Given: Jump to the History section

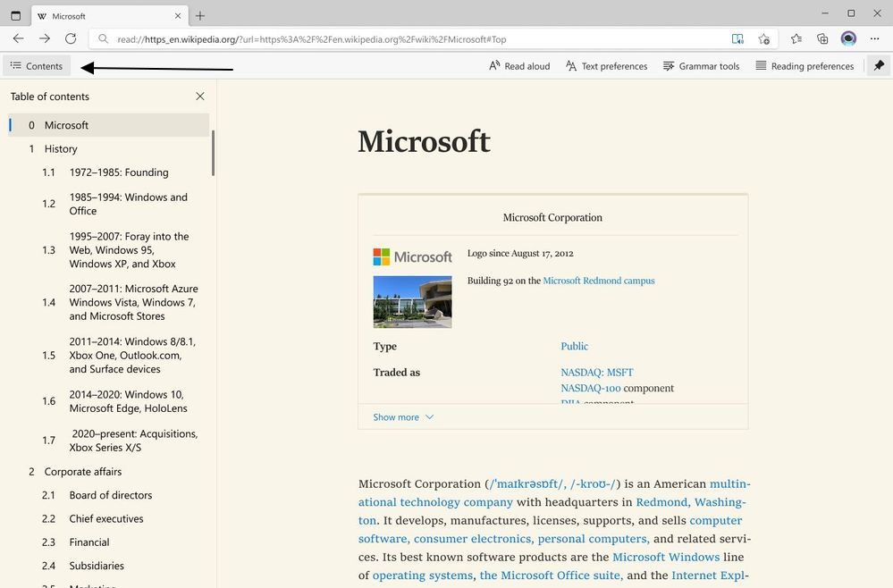Looking at the screenshot, I should [x=109, y=148].
